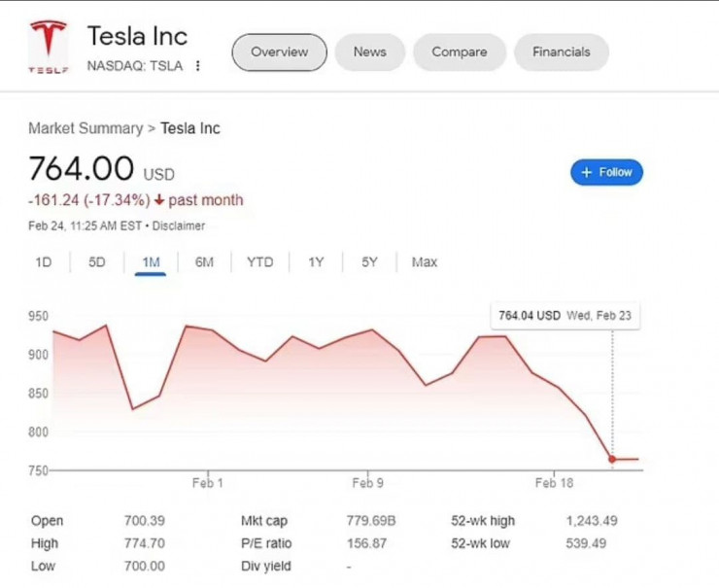Switch to the News tab
This screenshot has height=588, width=719.
pos(369,52)
